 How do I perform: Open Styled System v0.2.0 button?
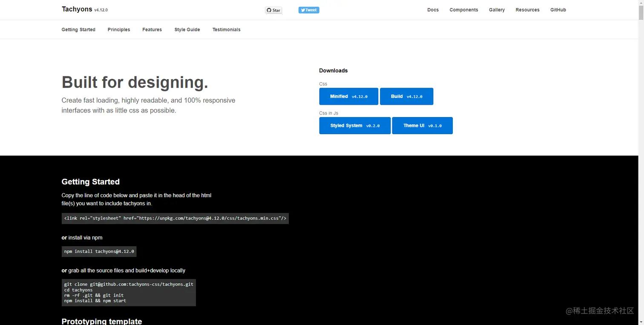(x=355, y=126)
